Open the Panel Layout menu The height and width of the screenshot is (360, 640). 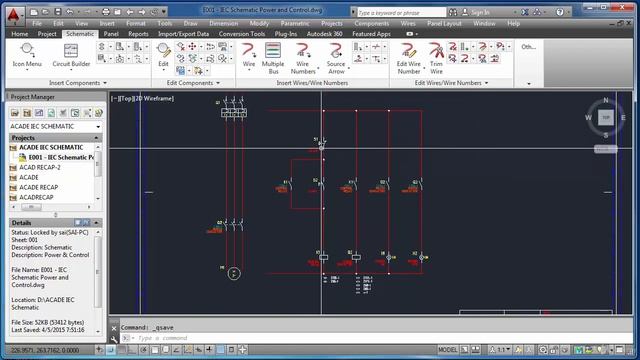(444, 24)
